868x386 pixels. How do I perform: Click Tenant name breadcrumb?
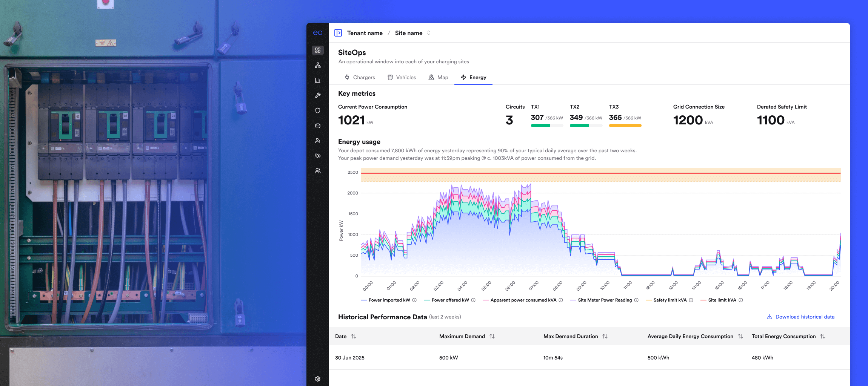(x=365, y=33)
